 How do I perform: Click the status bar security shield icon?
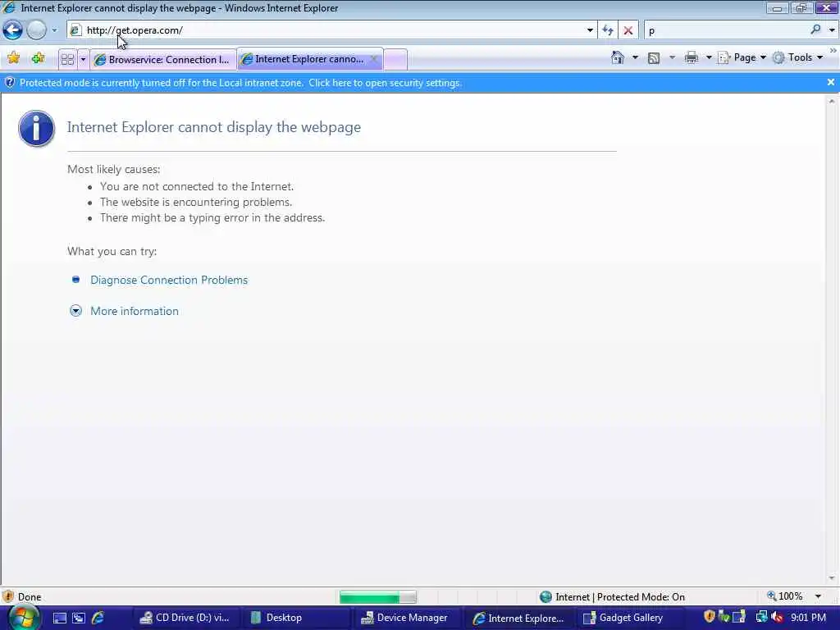tap(8, 596)
